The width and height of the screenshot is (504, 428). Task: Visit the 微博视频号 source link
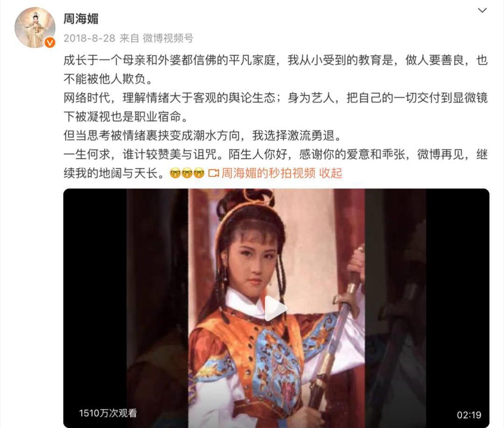(x=168, y=38)
